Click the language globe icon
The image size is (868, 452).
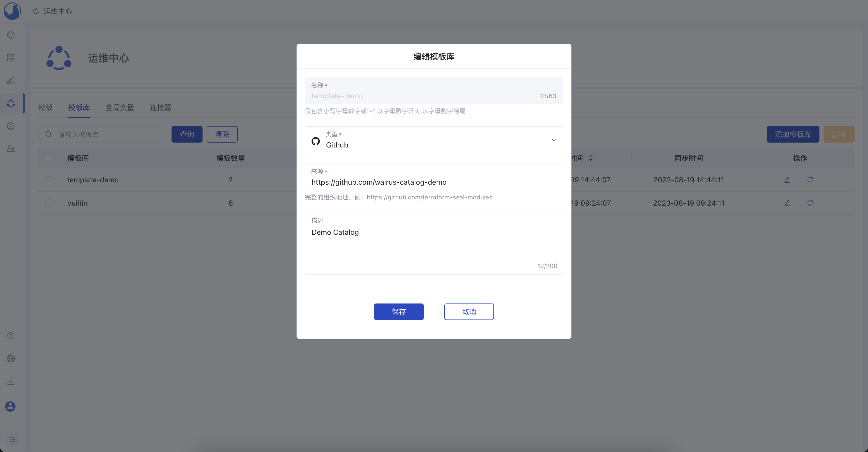pyautogui.click(x=11, y=358)
